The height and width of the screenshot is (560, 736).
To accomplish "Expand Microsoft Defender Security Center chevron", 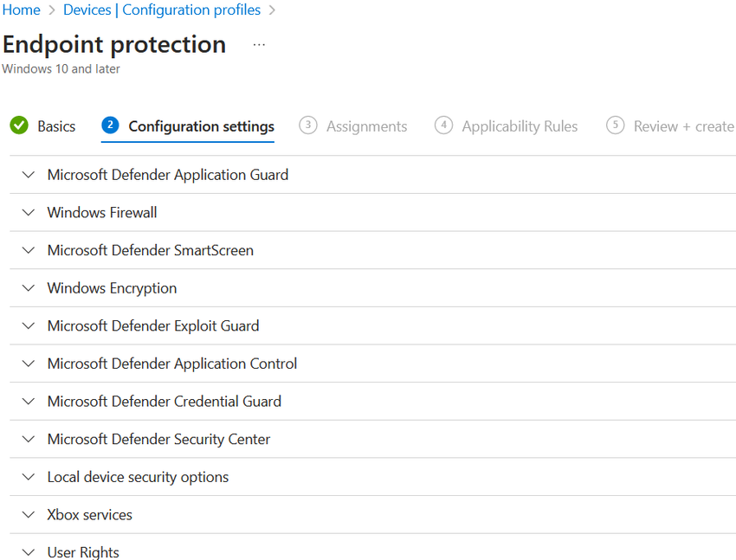I will [x=29, y=440].
